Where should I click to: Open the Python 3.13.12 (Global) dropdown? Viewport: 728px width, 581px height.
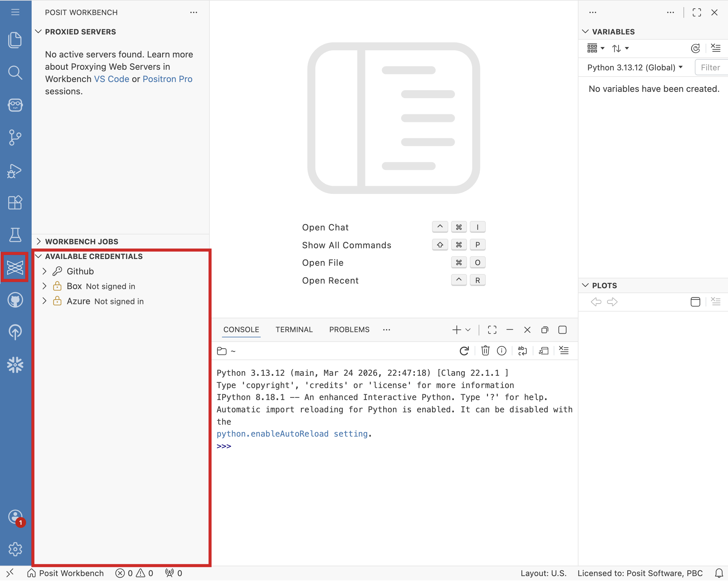pyautogui.click(x=634, y=68)
